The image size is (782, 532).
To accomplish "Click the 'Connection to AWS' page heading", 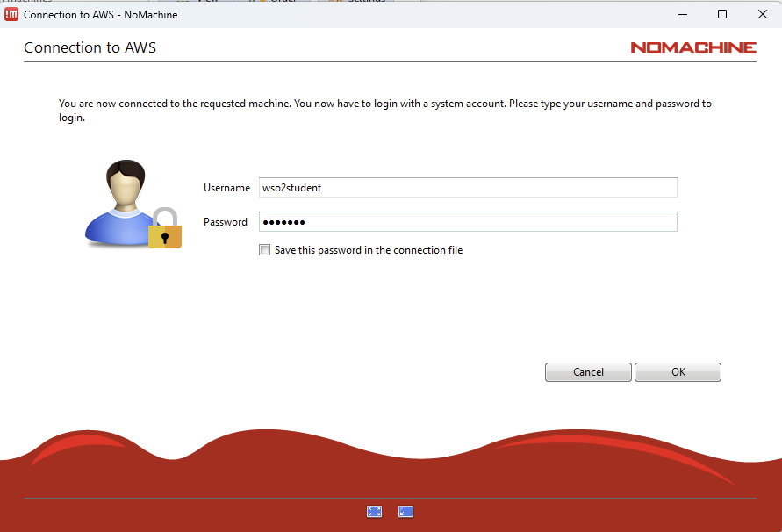I will pos(90,47).
